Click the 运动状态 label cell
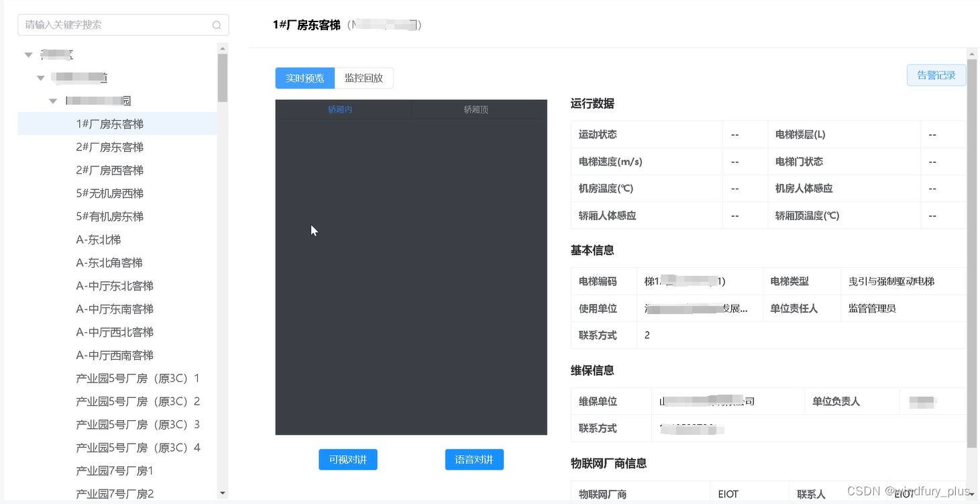 (x=647, y=135)
